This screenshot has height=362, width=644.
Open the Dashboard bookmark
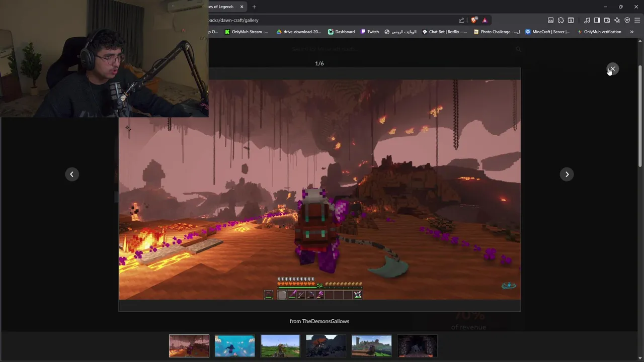tap(341, 32)
